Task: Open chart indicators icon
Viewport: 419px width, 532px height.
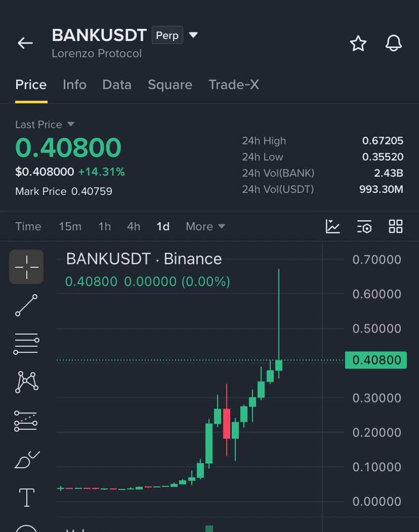Action: (x=332, y=226)
